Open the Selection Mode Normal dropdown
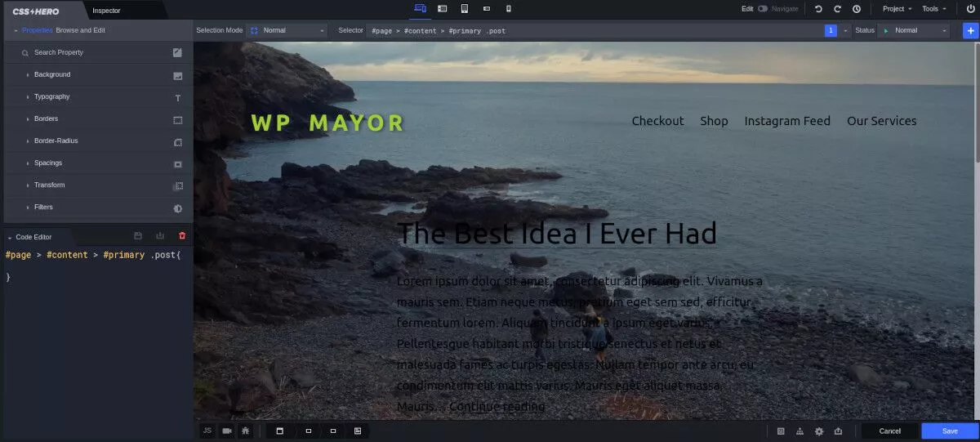The width and height of the screenshot is (980, 442). (x=287, y=30)
